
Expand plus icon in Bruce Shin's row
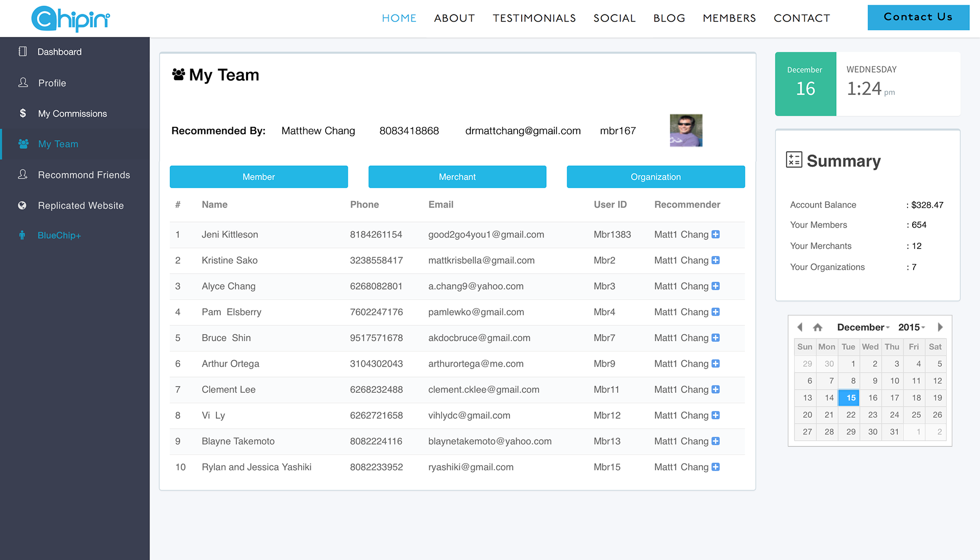pyautogui.click(x=716, y=338)
